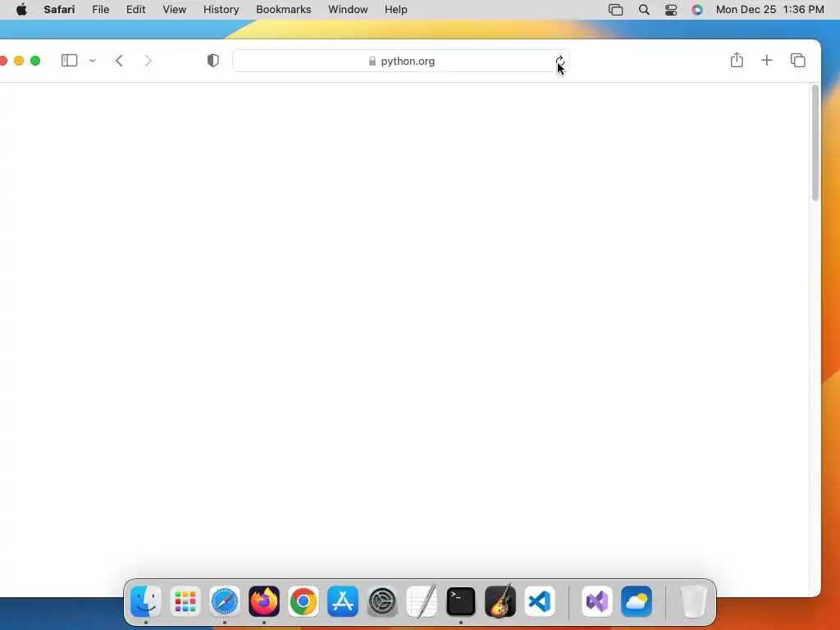Open the Share menu icon

(x=737, y=60)
